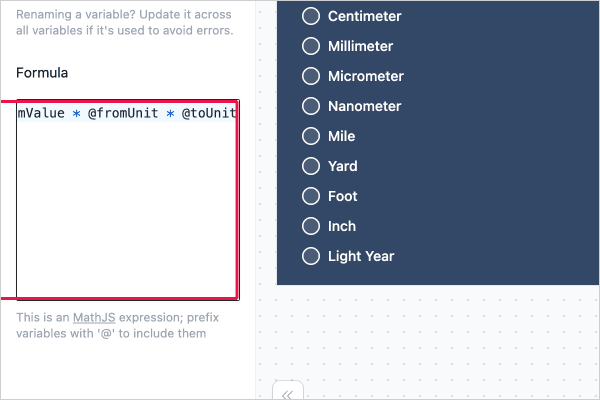The image size is (600, 400).
Task: Select the Light Year option
Action: (311, 256)
